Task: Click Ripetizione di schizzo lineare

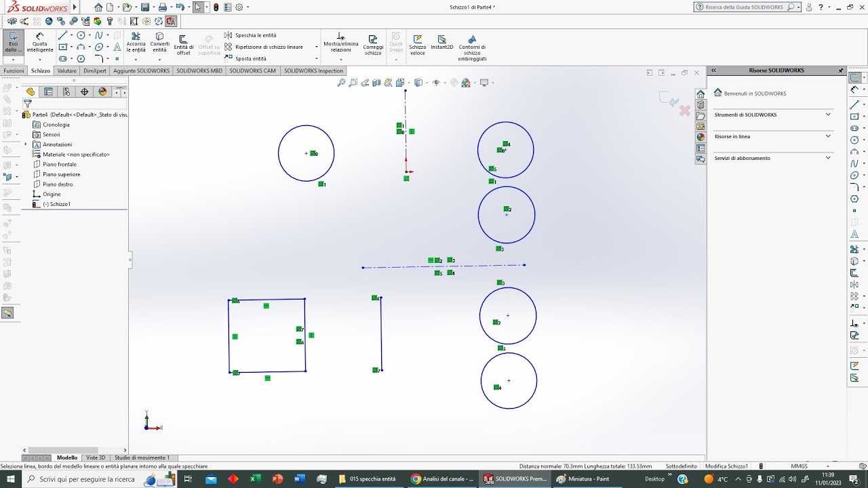Action: [x=264, y=47]
